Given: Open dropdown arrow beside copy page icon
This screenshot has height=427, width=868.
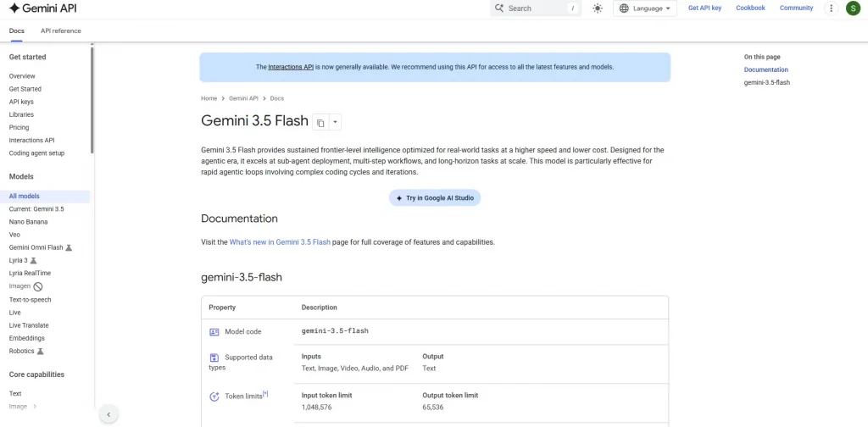Looking at the screenshot, I should pyautogui.click(x=335, y=122).
